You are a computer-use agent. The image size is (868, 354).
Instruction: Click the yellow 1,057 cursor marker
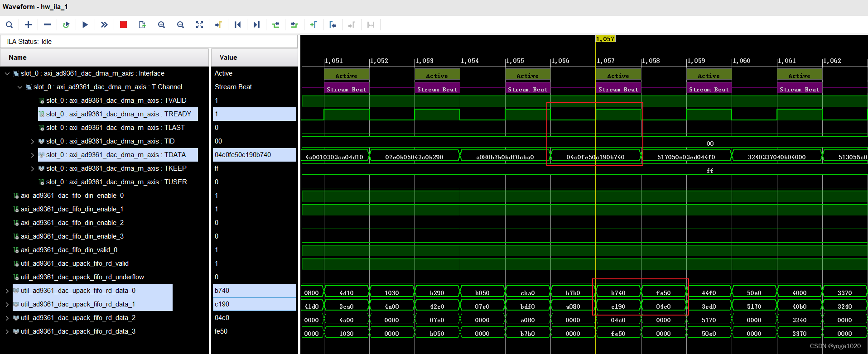point(605,39)
